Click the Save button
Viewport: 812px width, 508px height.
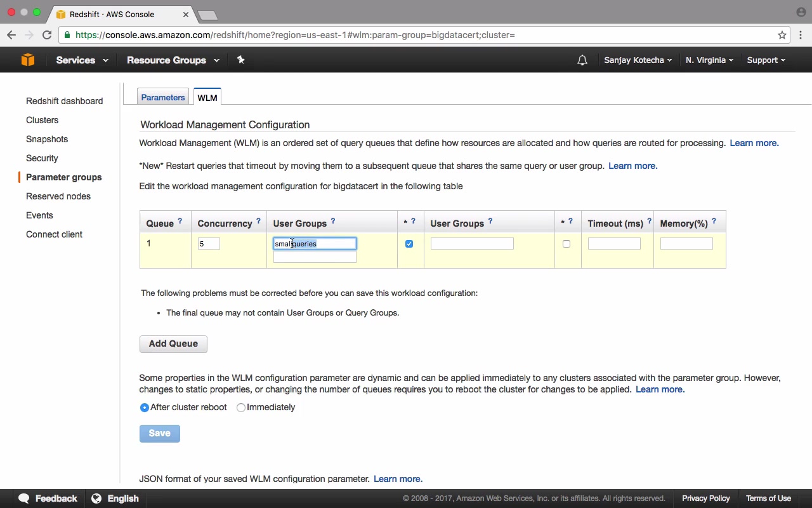point(160,433)
